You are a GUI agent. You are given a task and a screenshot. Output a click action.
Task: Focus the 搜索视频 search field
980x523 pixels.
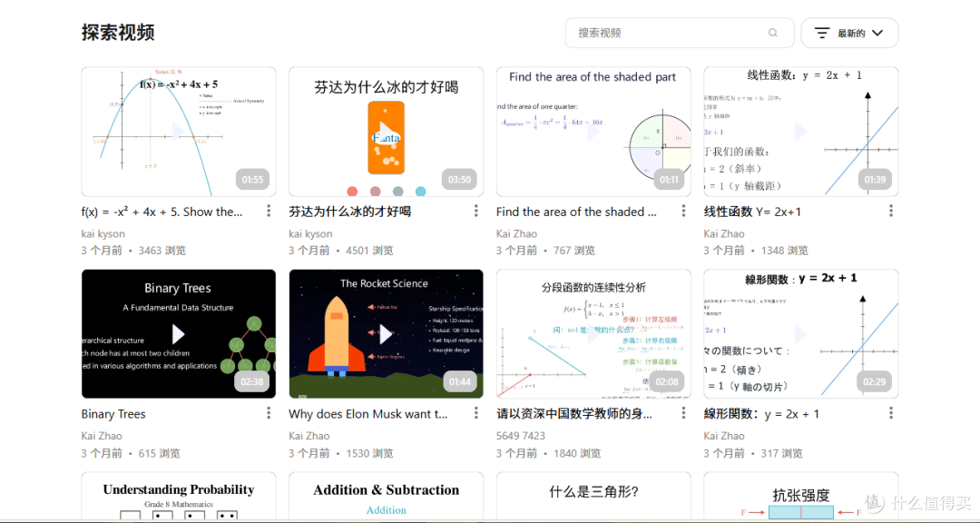click(680, 33)
